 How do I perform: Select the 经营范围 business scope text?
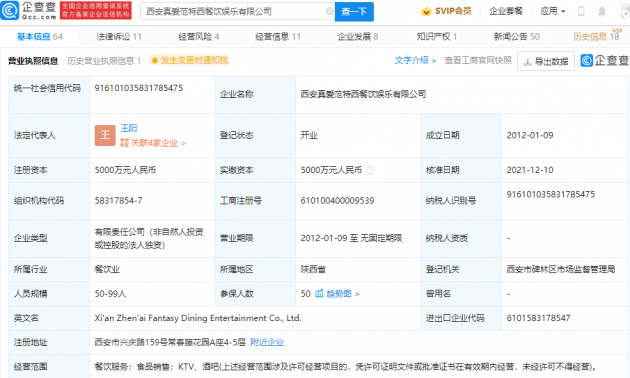(346, 367)
